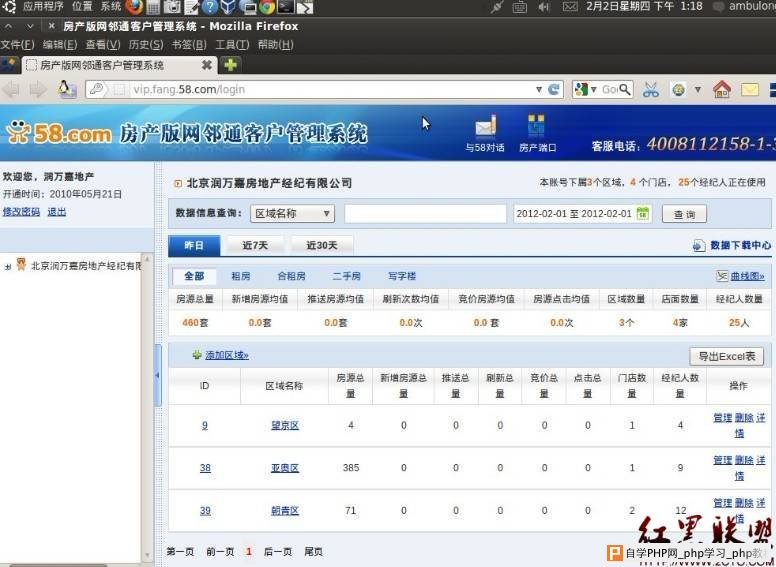Viewport: 776px width, 567px height.
Task: Click the 退出 logout link
Action: click(56, 212)
